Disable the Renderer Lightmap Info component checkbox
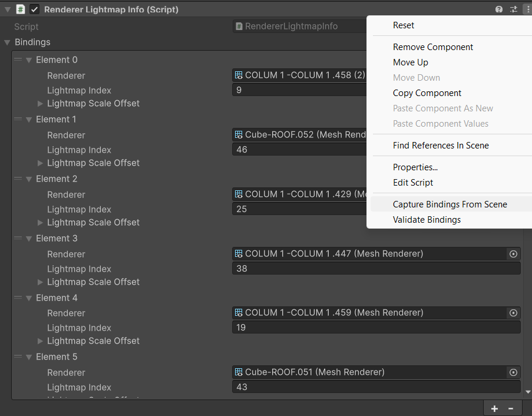This screenshot has height=416, width=532. (34, 9)
